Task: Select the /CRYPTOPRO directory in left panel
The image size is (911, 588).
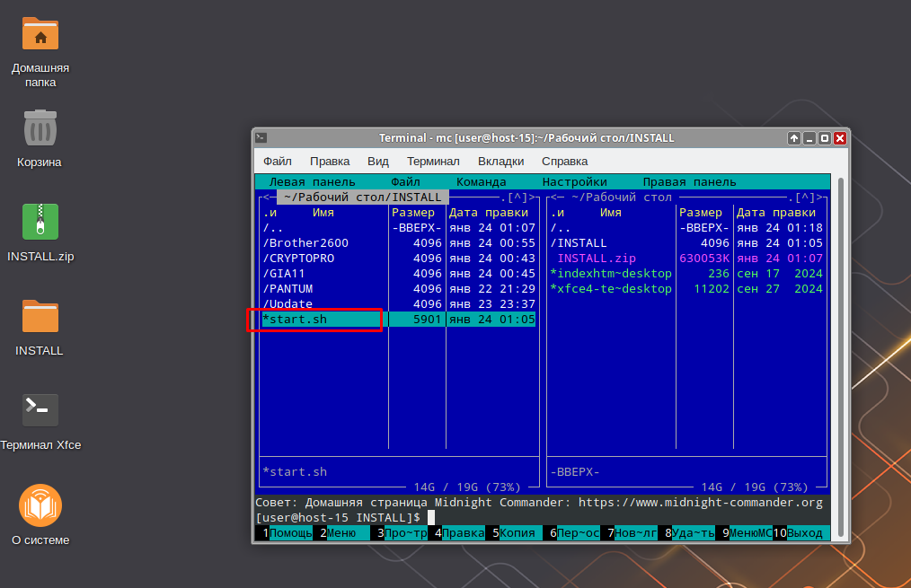Action: [298, 259]
